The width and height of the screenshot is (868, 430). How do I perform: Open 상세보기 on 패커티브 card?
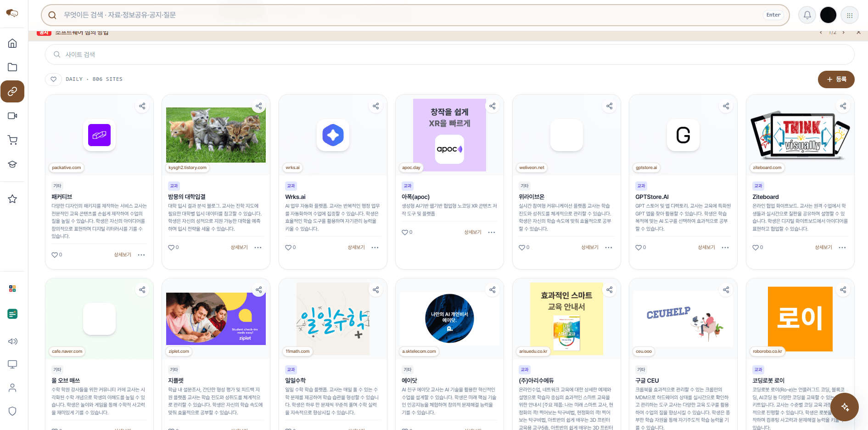[123, 255]
